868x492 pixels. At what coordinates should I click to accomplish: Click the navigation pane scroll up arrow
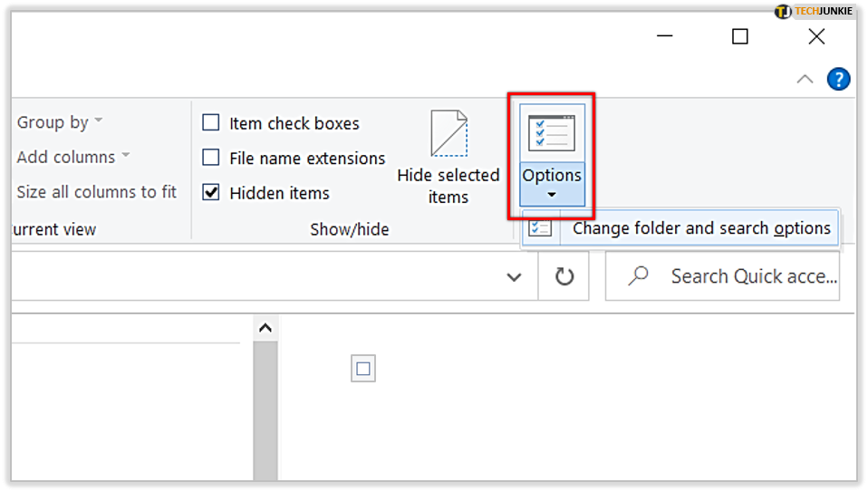point(265,328)
